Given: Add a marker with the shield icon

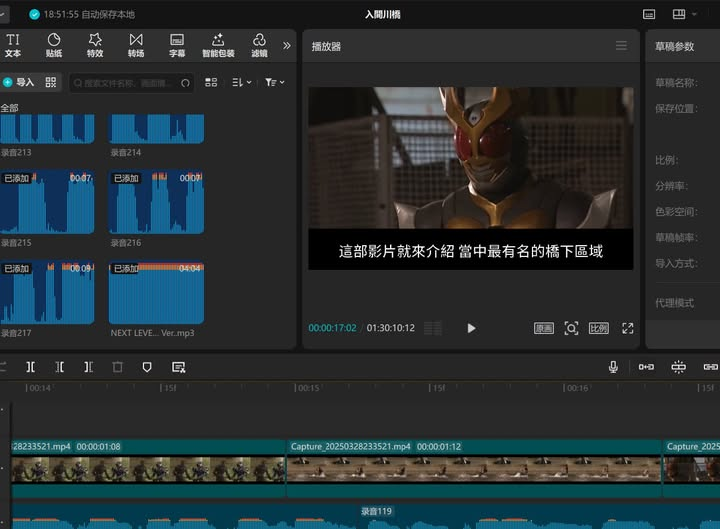Looking at the screenshot, I should point(147,367).
